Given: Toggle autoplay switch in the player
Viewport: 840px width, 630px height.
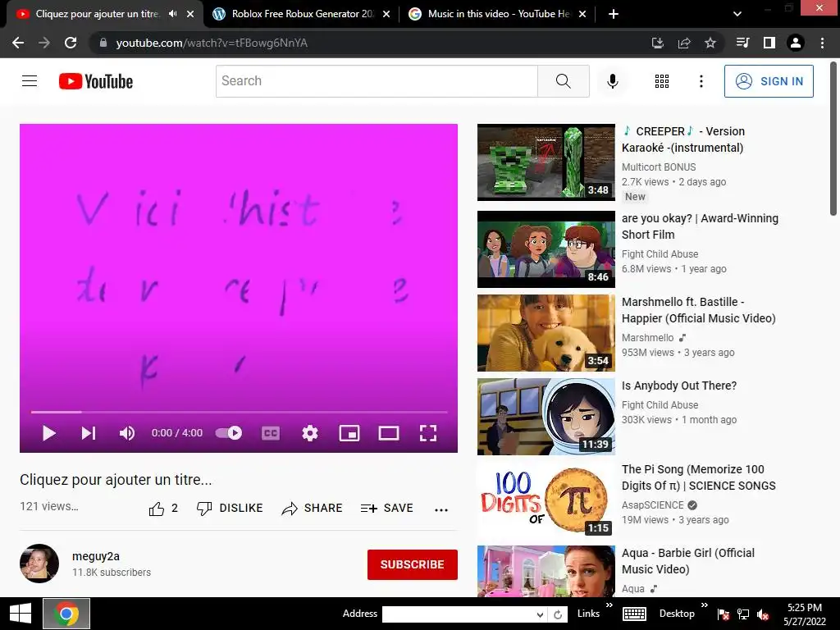Looking at the screenshot, I should 229,433.
